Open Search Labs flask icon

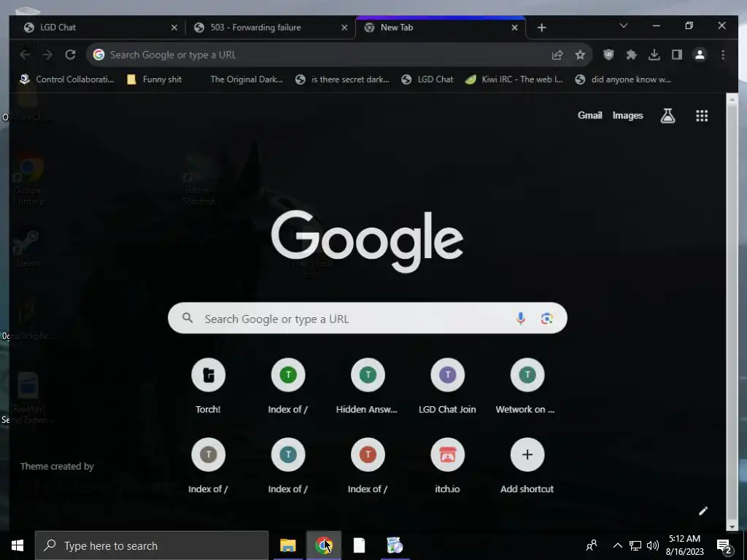click(x=667, y=116)
